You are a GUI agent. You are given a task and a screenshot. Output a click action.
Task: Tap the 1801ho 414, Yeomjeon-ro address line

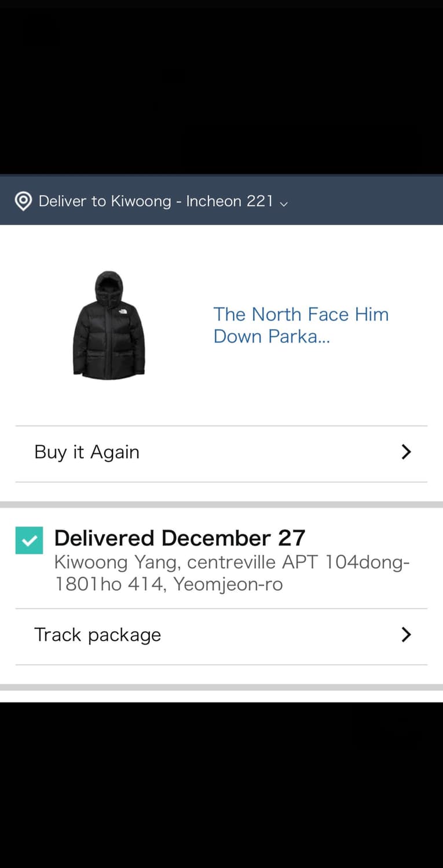pos(169,584)
